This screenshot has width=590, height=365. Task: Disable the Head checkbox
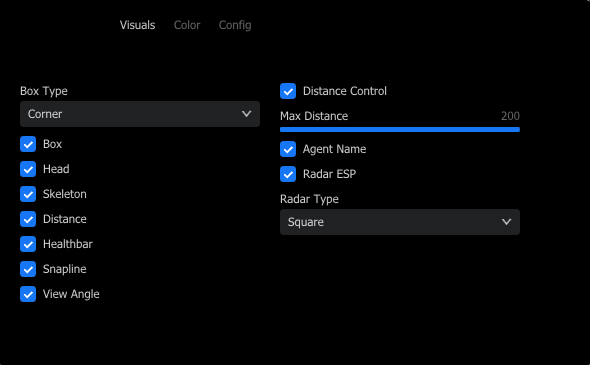[28, 169]
